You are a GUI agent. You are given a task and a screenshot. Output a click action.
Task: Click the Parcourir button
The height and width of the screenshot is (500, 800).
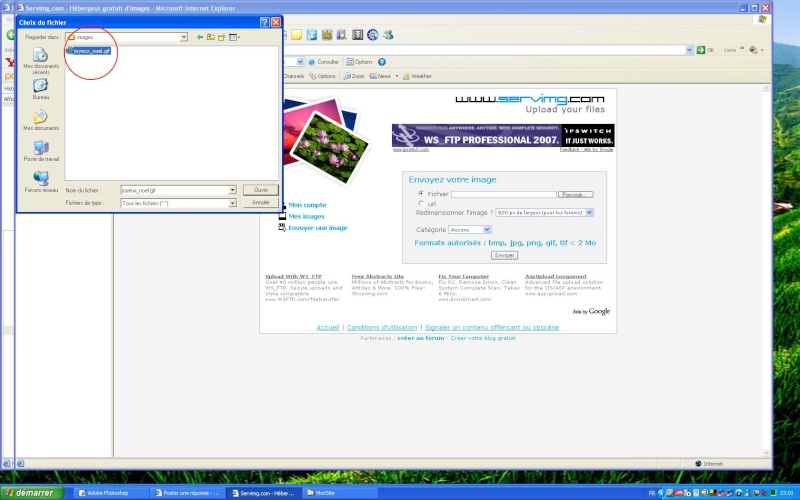tap(576, 194)
